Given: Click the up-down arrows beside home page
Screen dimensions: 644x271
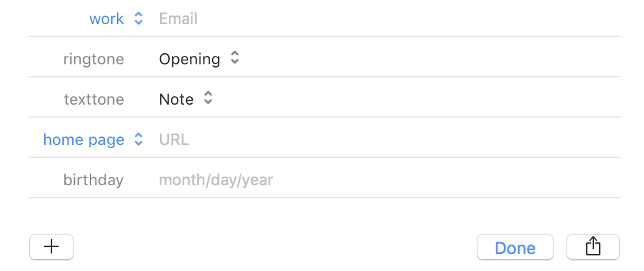Looking at the screenshot, I should coord(139,139).
